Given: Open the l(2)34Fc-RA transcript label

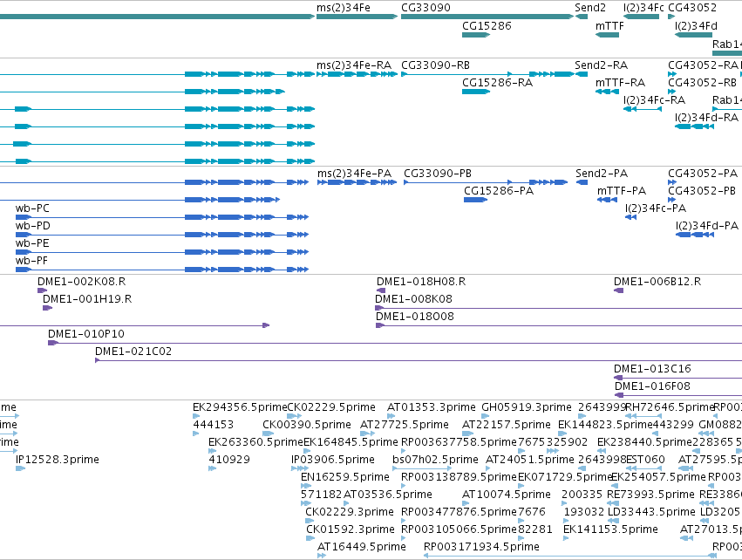Looking at the screenshot, I should (x=655, y=100).
